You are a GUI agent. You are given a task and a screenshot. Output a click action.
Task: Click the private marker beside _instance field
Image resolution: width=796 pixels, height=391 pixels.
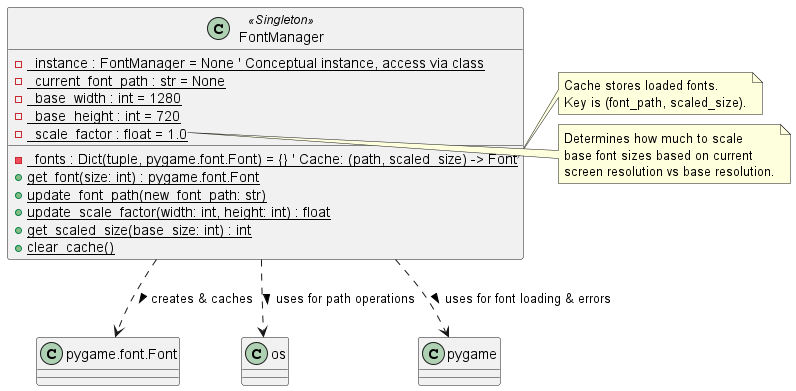coord(19,64)
